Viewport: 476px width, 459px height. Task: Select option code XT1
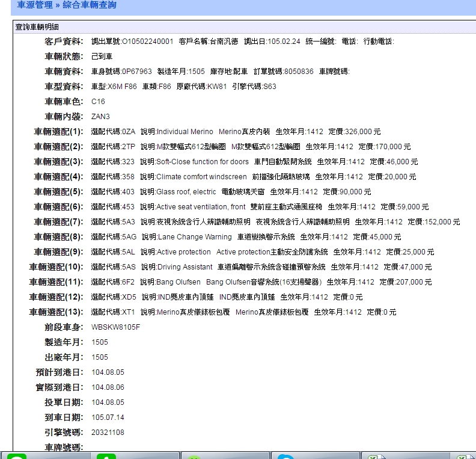(x=128, y=312)
